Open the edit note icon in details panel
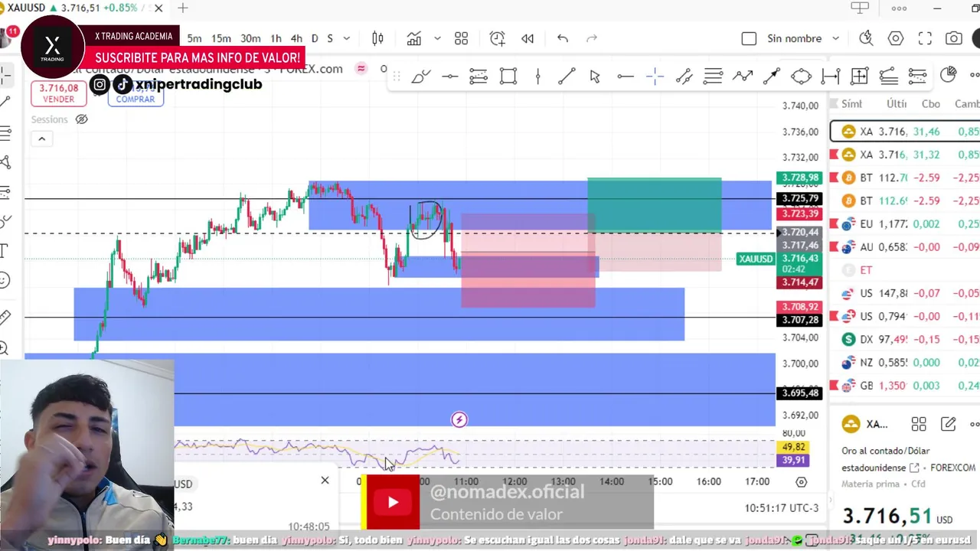The height and width of the screenshot is (551, 980). [948, 424]
